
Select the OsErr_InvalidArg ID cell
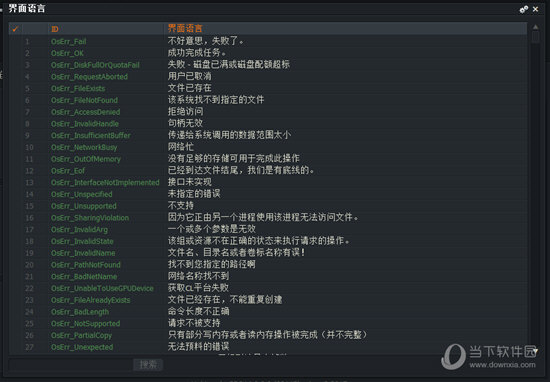(79, 230)
